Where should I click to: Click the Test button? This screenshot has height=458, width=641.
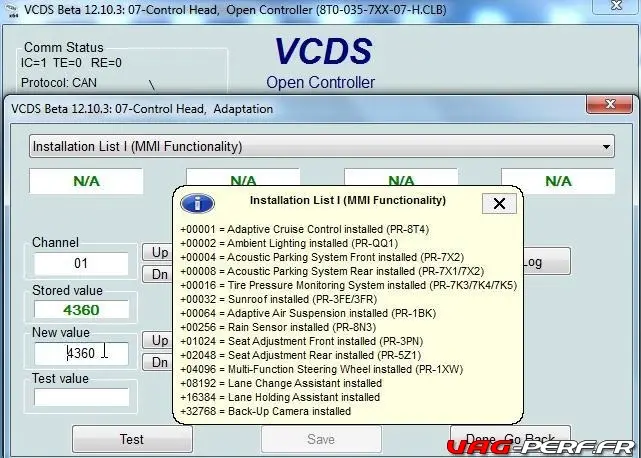(132, 439)
